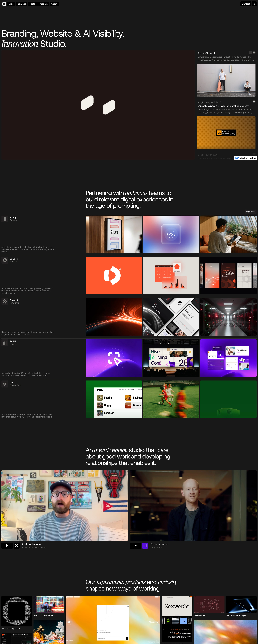Read the B-mærket certified agency headline

pos(223,106)
